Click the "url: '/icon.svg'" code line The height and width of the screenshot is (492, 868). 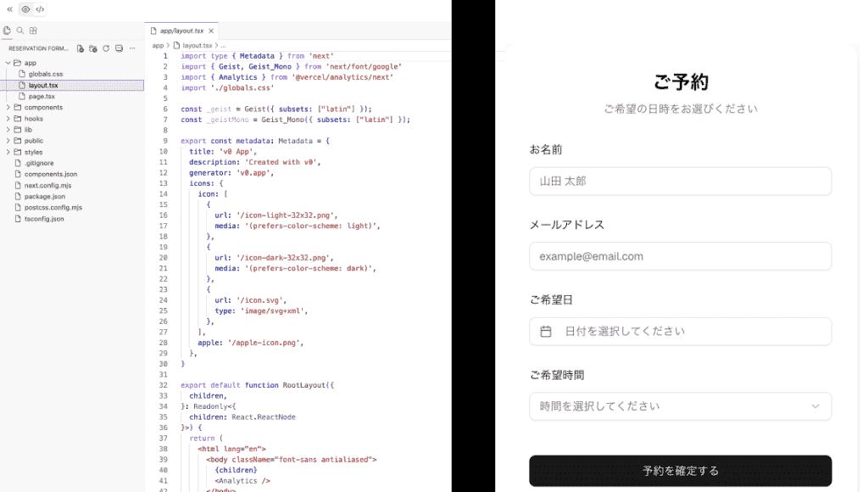click(x=251, y=300)
